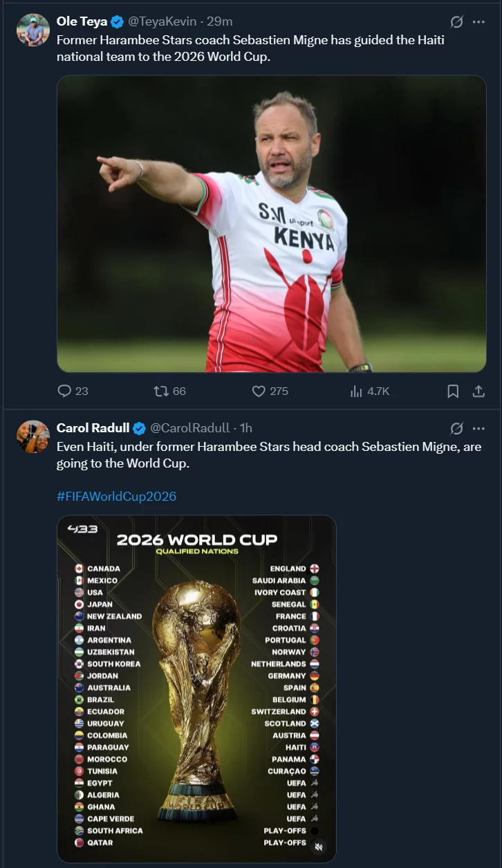Screen dimensions: 502x868
Task: Repost Ole Teya's Haiti coach post
Action: click(x=162, y=391)
